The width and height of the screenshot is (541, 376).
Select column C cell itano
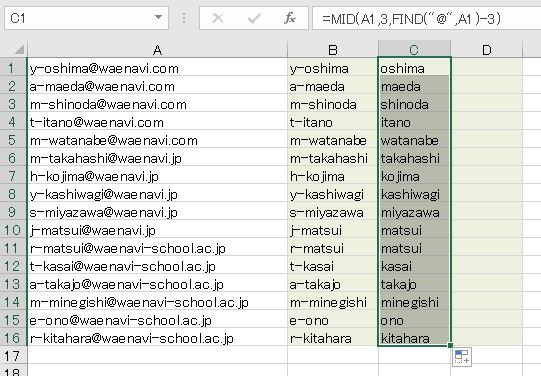point(414,122)
